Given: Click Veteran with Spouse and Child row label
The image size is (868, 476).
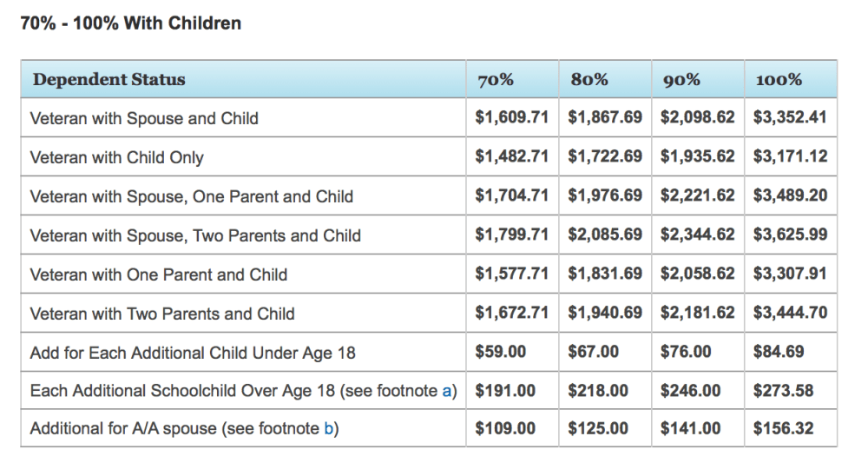Looking at the screenshot, I should (144, 118).
